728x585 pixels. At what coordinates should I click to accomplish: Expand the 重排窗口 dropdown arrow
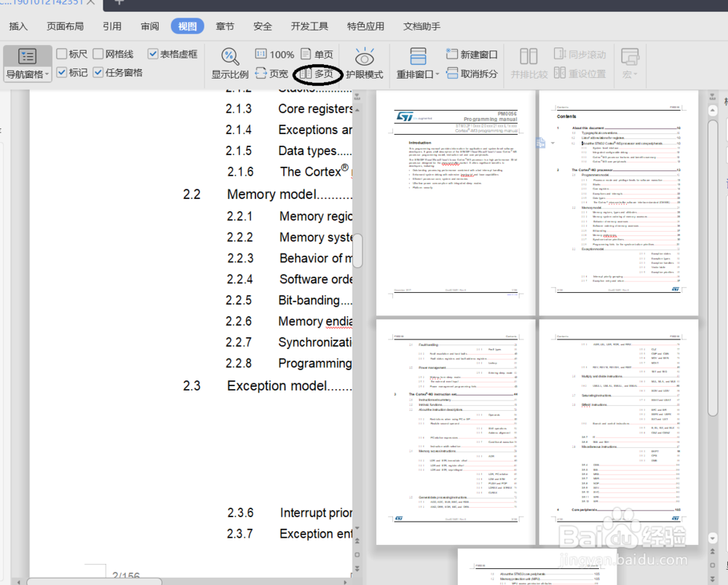[438, 74]
